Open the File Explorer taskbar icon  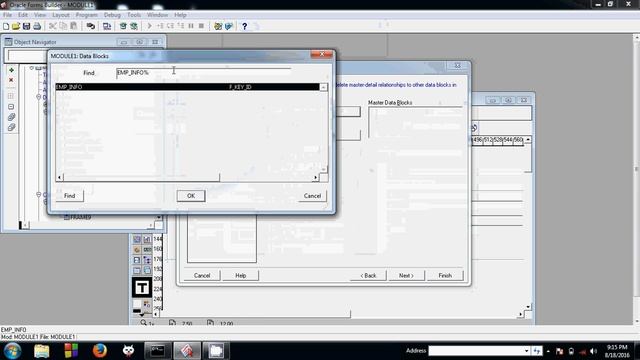click(x=42, y=351)
